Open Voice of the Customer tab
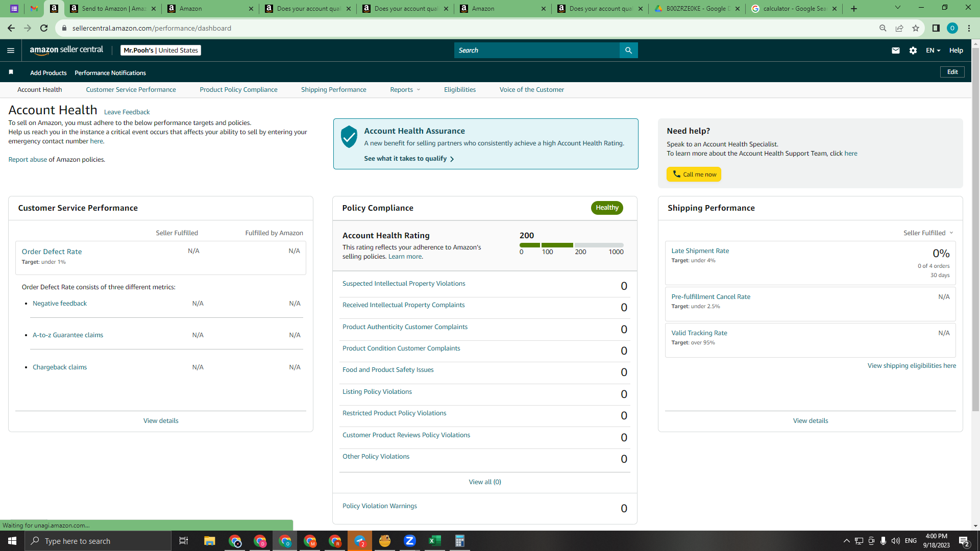Viewport: 980px width, 551px height. [532, 90]
